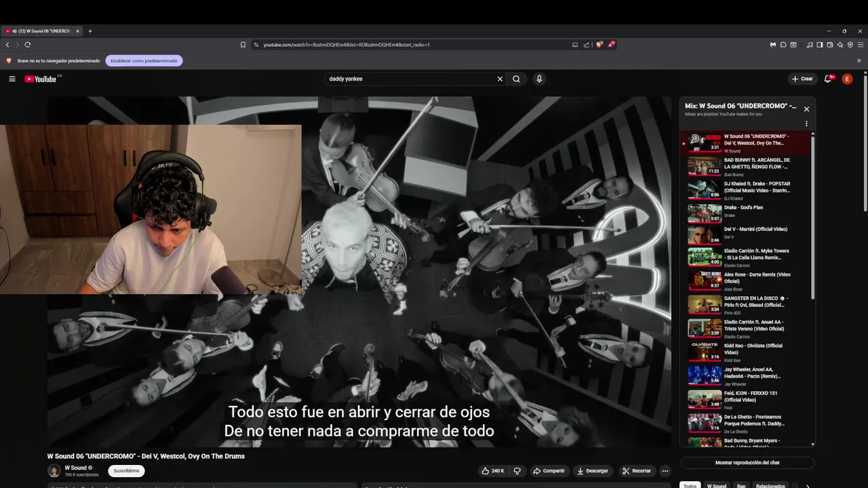The image size is (868, 488).
Task: Open the Brave Leo AI sparkle icon
Action: coord(840,45)
